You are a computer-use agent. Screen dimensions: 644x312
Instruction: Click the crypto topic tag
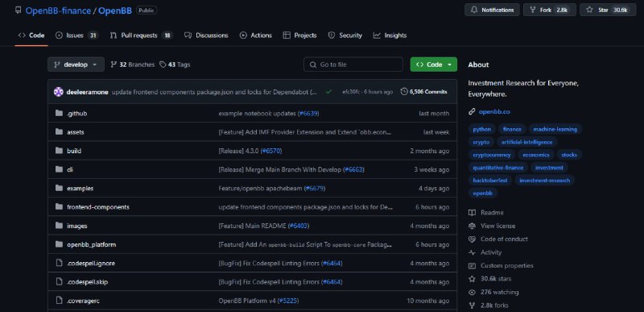tap(481, 142)
